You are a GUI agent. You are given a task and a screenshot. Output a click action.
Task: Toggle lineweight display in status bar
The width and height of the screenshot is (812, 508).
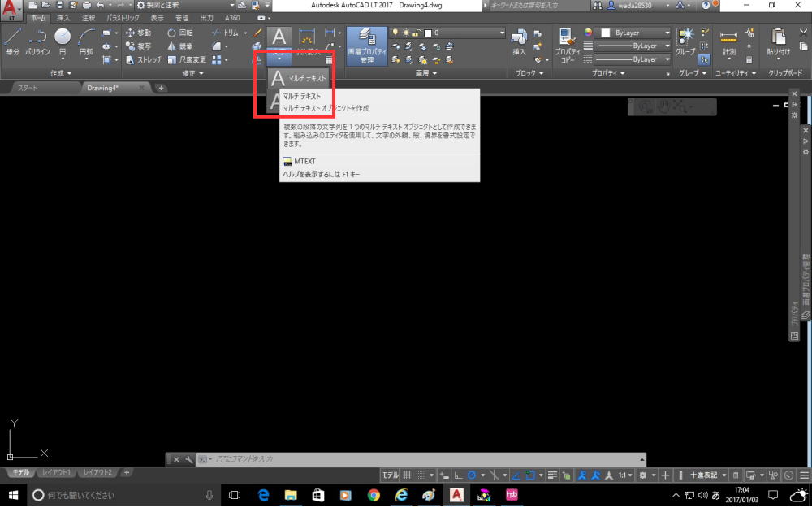pyautogui.click(x=552, y=475)
